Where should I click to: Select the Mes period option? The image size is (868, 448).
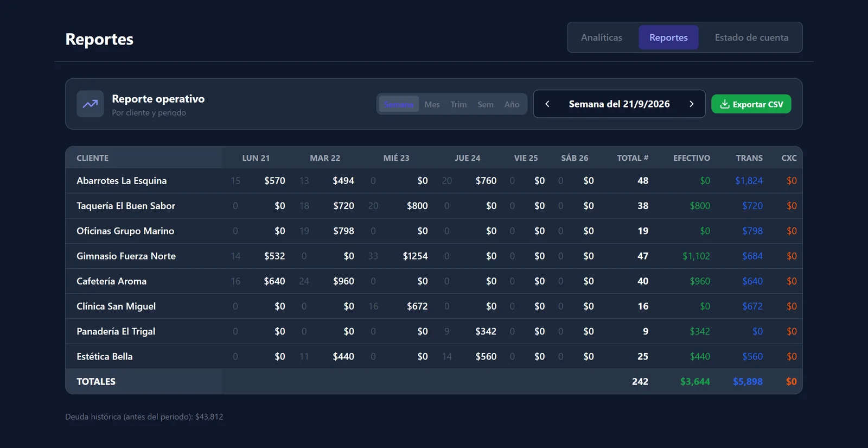pyautogui.click(x=432, y=104)
